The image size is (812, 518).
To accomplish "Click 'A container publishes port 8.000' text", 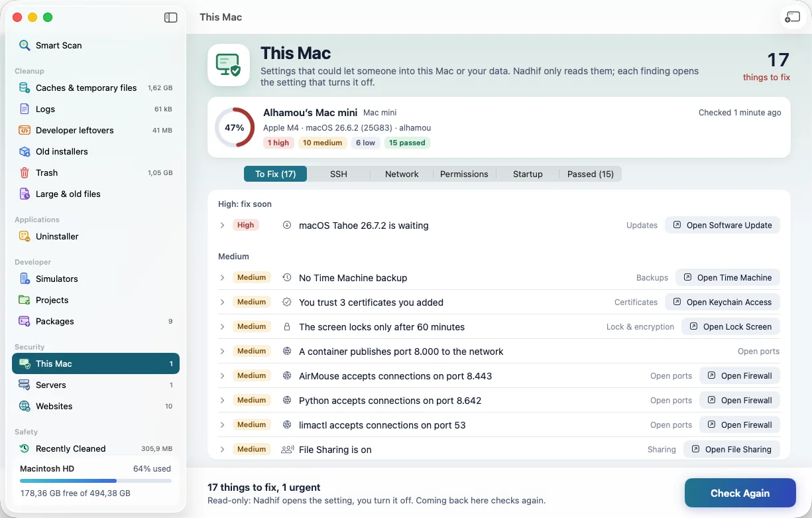I will (401, 352).
